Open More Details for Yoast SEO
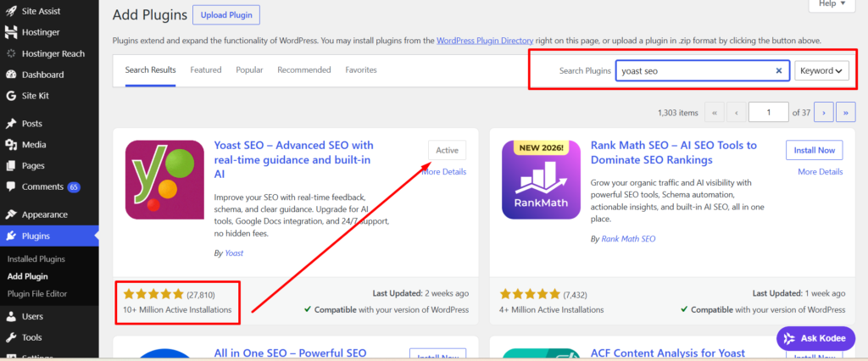The height and width of the screenshot is (361, 868). [x=444, y=172]
